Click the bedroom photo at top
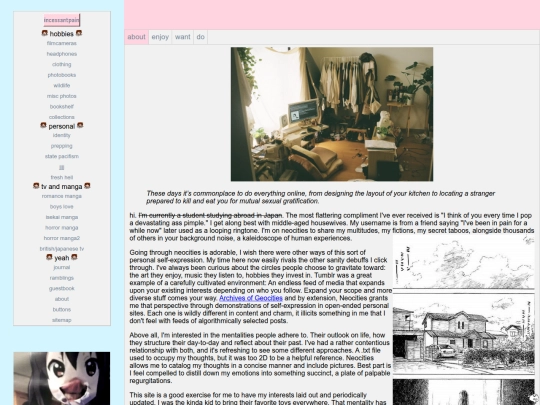The width and height of the screenshot is (540, 405). pos(332,114)
